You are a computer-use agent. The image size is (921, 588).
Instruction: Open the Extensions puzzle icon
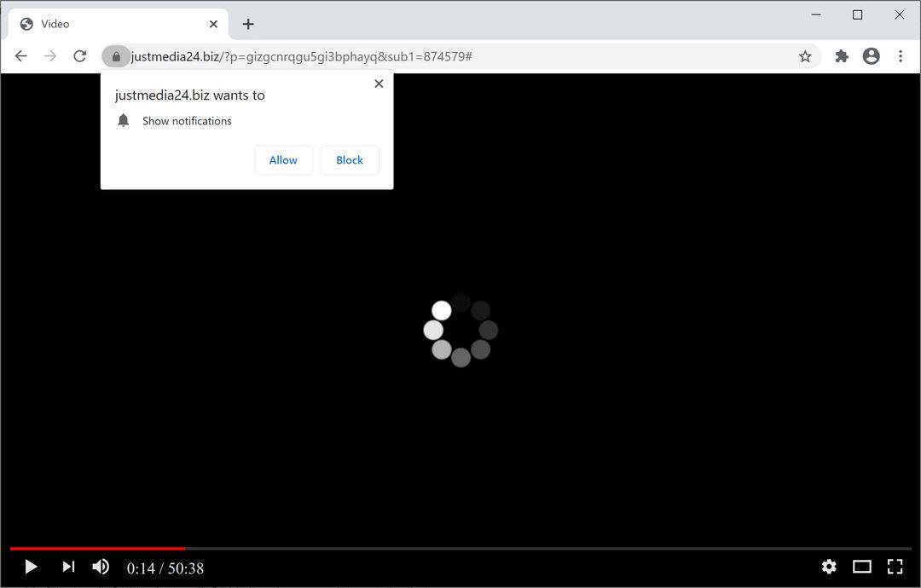click(x=842, y=56)
